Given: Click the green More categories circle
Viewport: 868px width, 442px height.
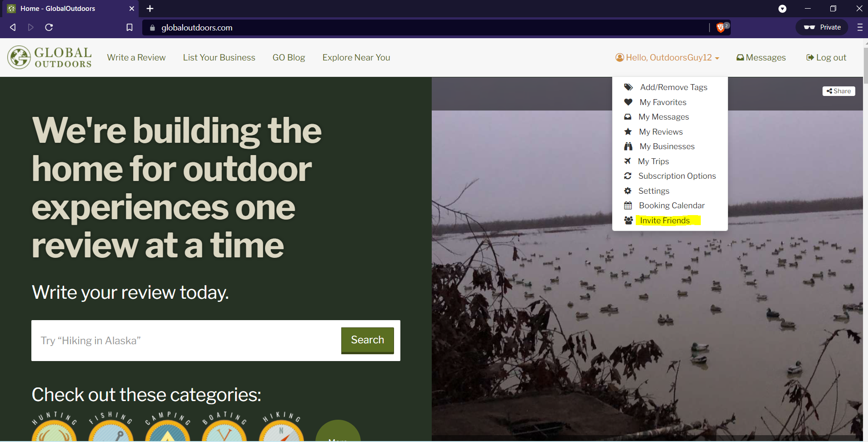Looking at the screenshot, I should 338,431.
